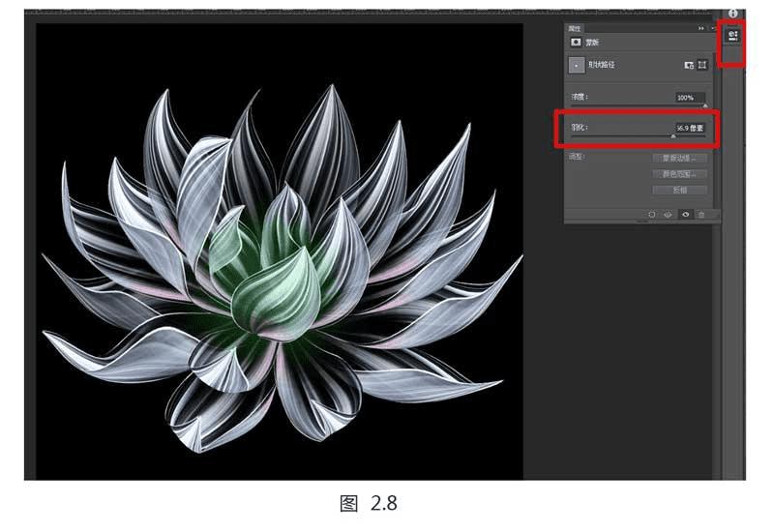The image size is (774, 532).
Task: Click the 反相 invert button
Action: pyautogui.click(x=679, y=190)
